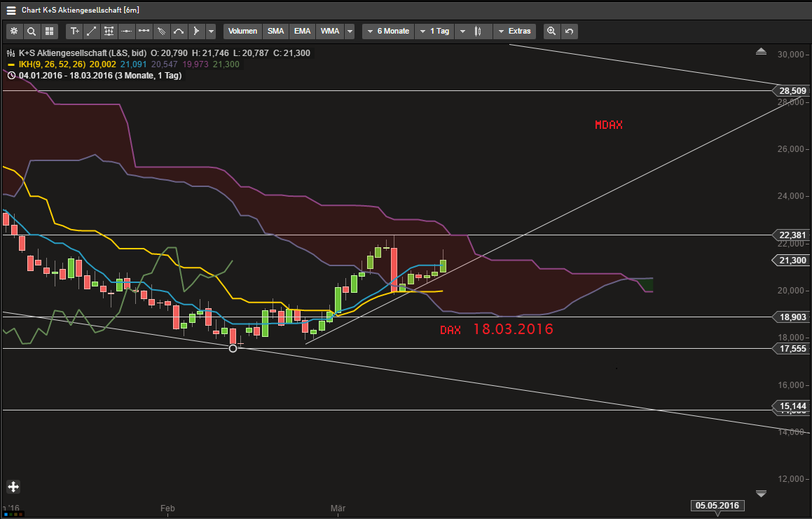
Task: Click the scale down arrow near bottom axis
Action: [761, 494]
